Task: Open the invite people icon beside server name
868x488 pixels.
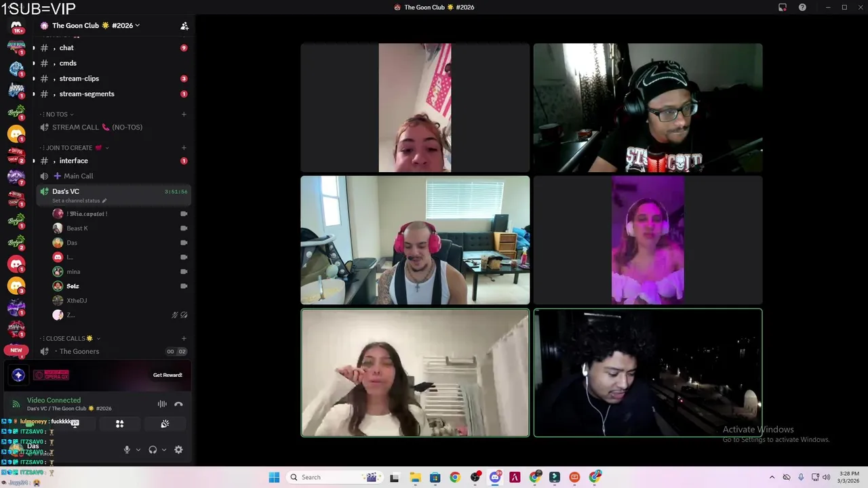Action: [184, 26]
